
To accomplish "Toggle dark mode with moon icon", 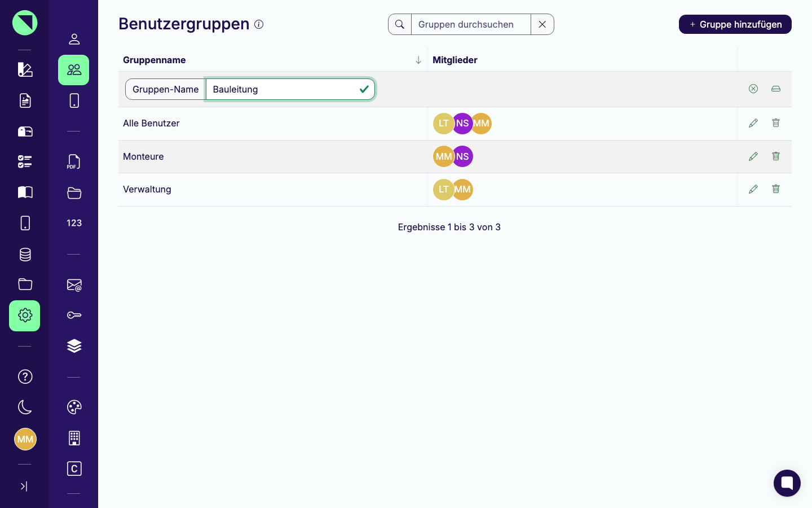I will pos(25,407).
